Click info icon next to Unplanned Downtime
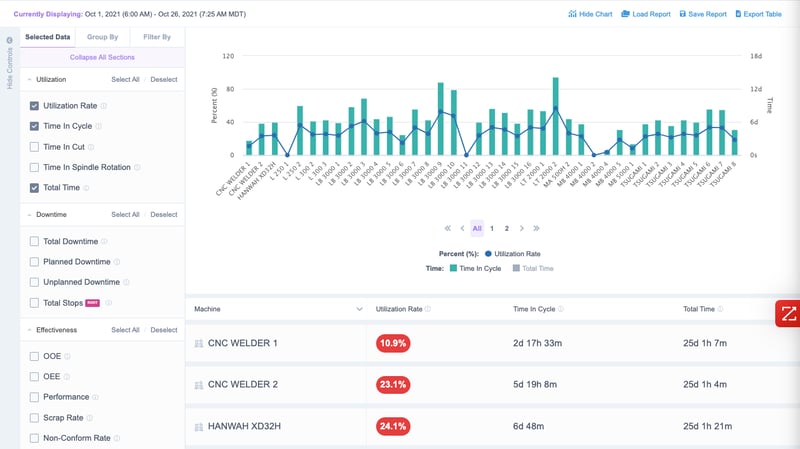Screen dimensions: 800x449 (x=126, y=282)
